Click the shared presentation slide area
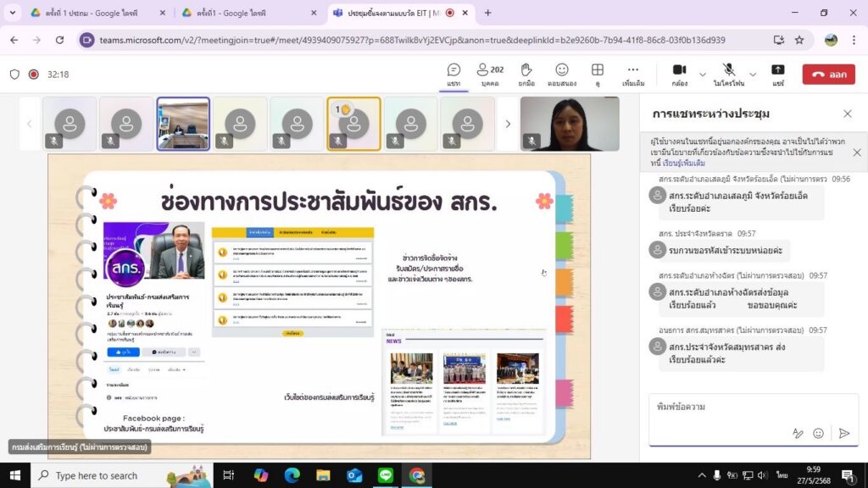The height and width of the screenshot is (488, 868). (319, 307)
